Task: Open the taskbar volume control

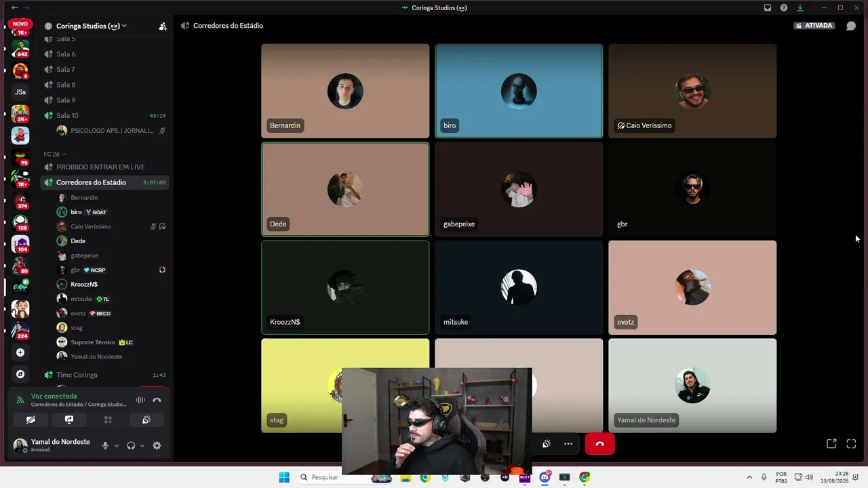Action: (x=809, y=477)
